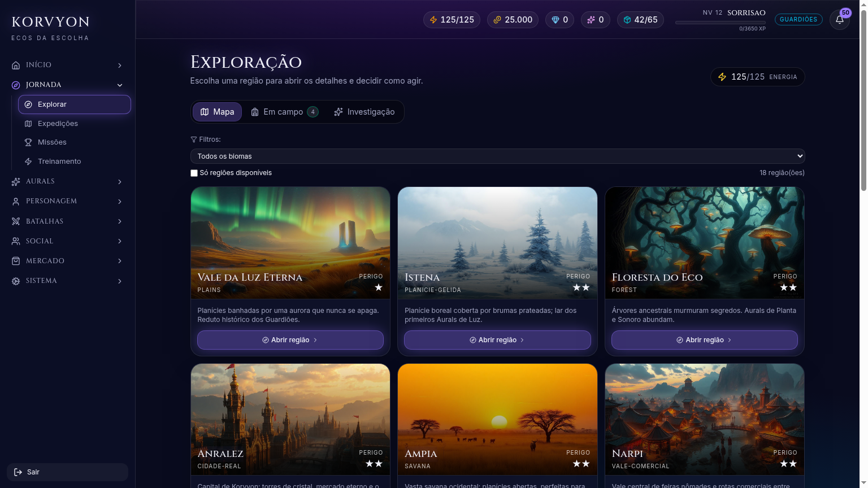
Task: Click the Personagem person icon
Action: coord(16,202)
